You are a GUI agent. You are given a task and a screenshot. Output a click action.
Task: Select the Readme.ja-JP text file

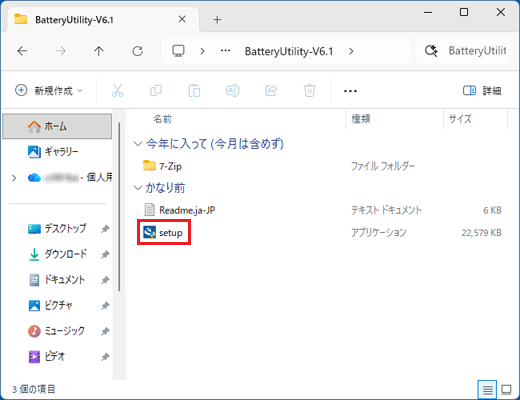[x=180, y=210]
